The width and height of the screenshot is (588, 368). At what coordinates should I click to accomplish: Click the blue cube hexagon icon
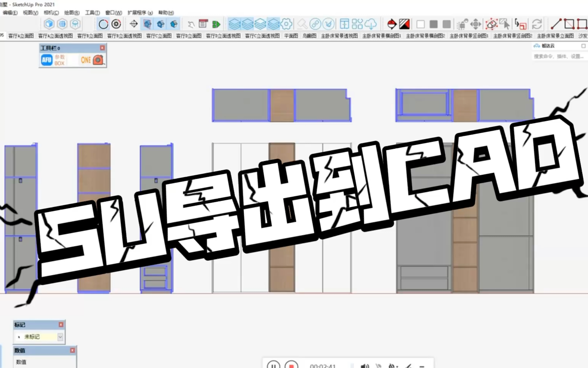pos(49,24)
